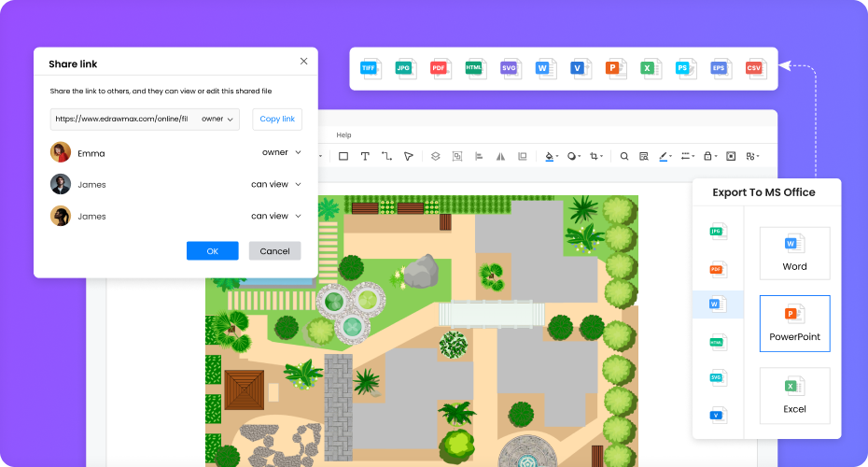Viewport: 868px width, 467px height.
Task: Open the Help menu
Action: pyautogui.click(x=343, y=135)
